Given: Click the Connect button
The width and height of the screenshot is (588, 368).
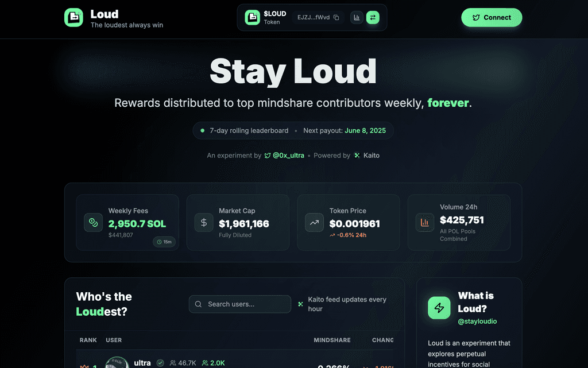Looking at the screenshot, I should coord(492,18).
